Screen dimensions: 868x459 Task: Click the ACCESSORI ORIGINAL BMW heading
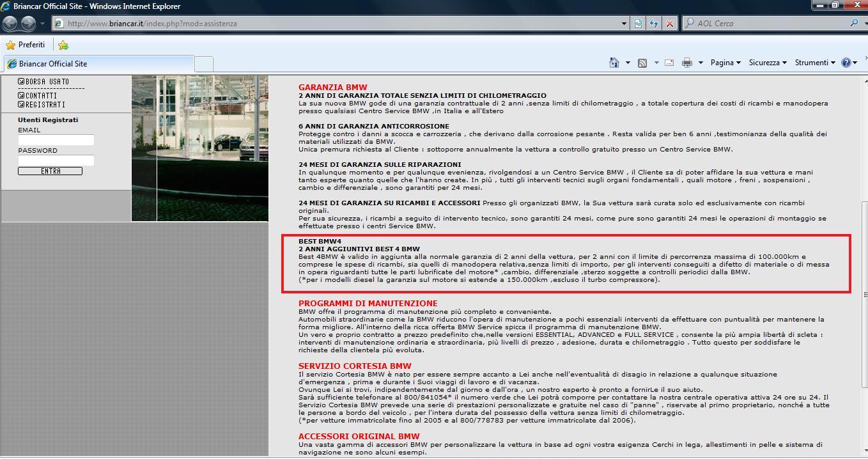[x=359, y=436]
